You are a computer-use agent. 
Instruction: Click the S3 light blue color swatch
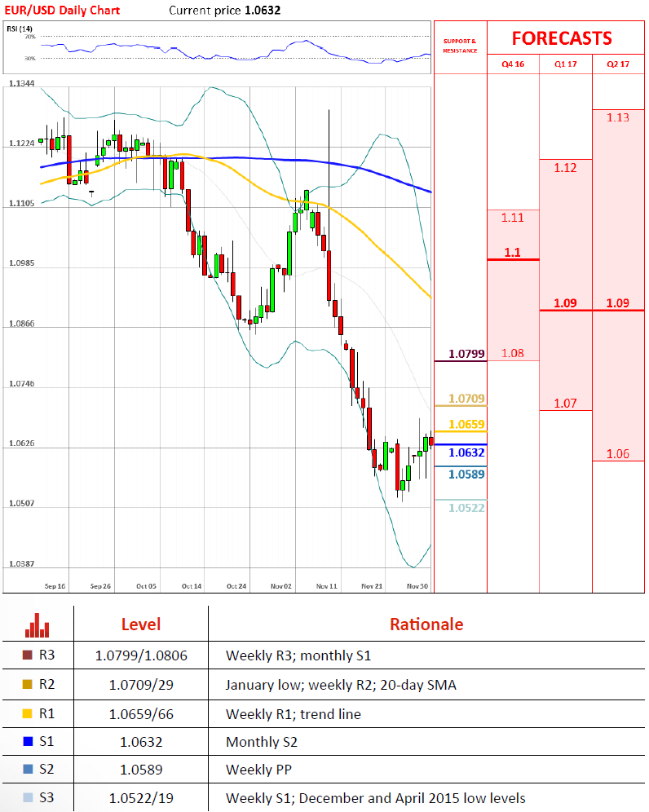coord(28,797)
